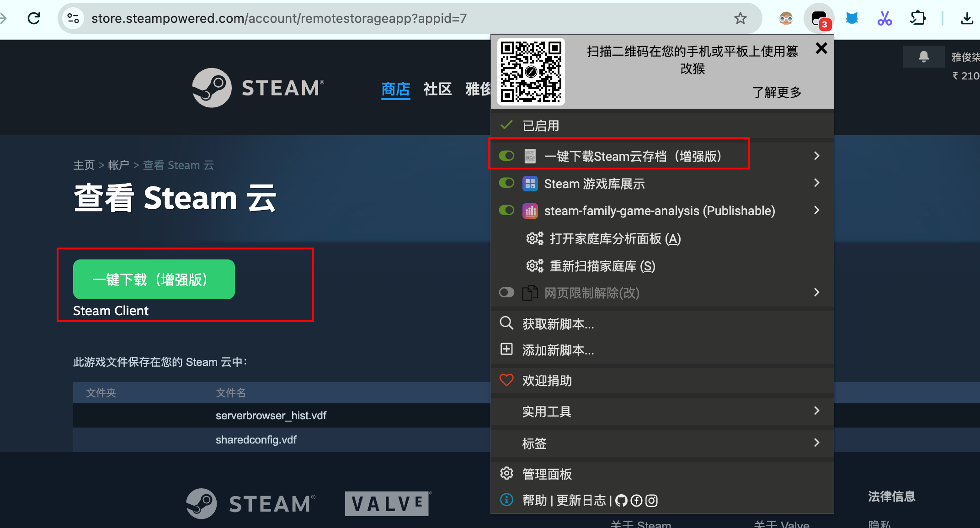Toggle the Steam 游戏库展示 script switch
The image size is (980, 528).
point(506,183)
